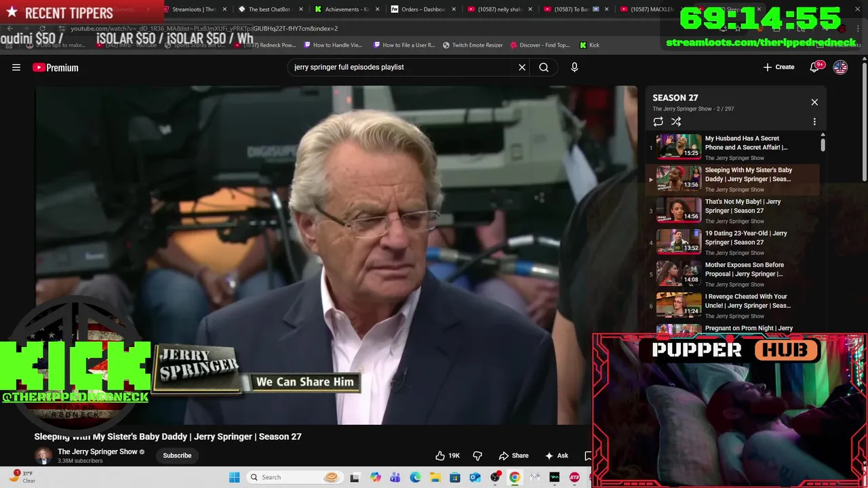Image resolution: width=868 pixels, height=488 pixels.
Task: Open playlist more options menu
Action: [x=814, y=121]
